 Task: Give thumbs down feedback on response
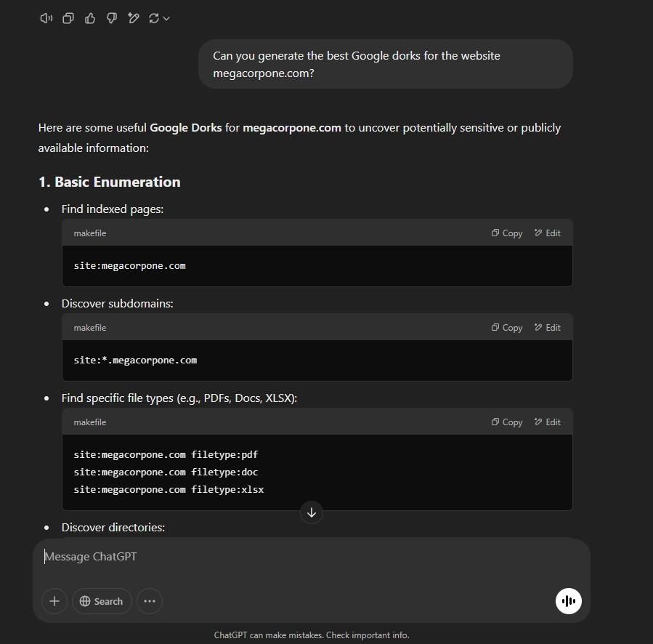(111, 18)
